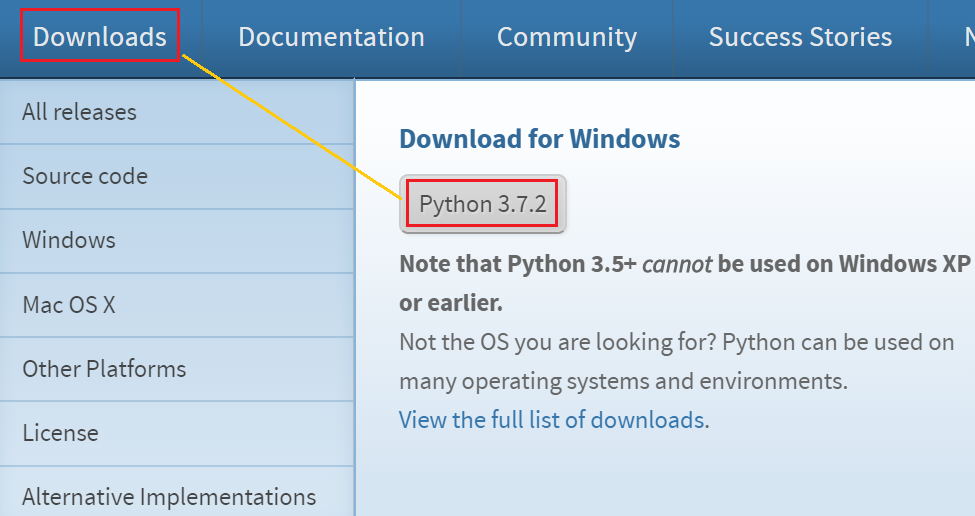Viewport: 975px width, 516px height.
Task: Select the Mac OS X menu item
Action: point(69,304)
